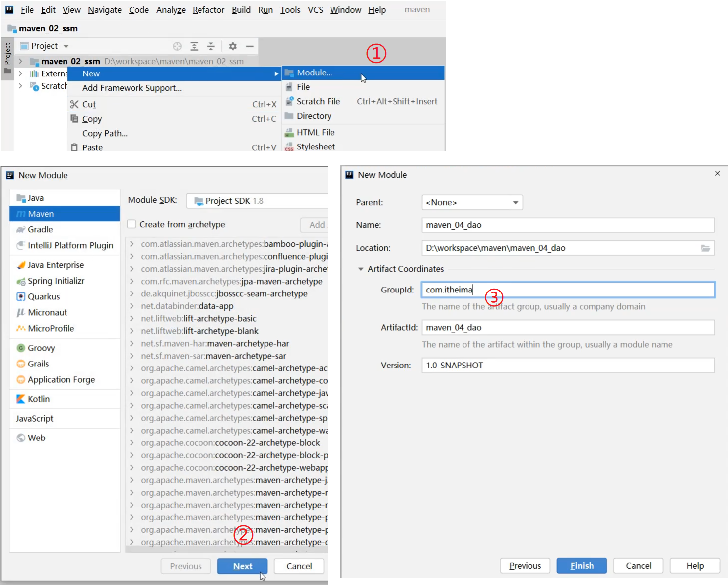Expand the maven-archetype-har entry
This screenshot has height=585, width=728.
pos(132,343)
